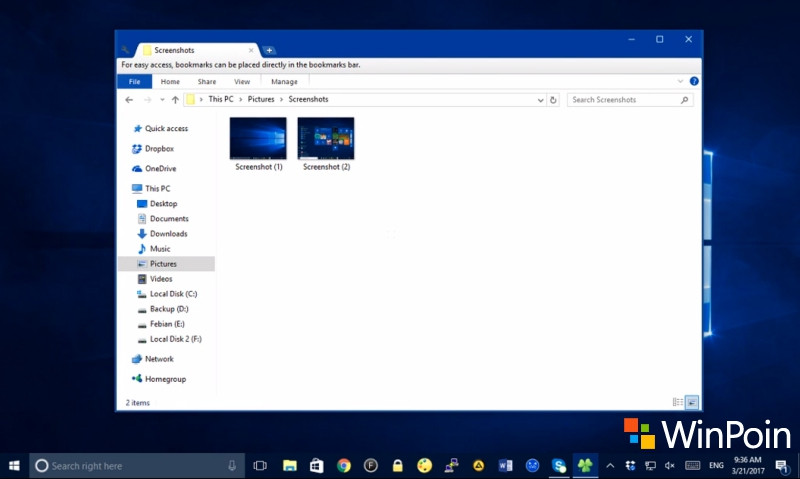
Task: Click the Forward arrow
Action: [147, 100]
